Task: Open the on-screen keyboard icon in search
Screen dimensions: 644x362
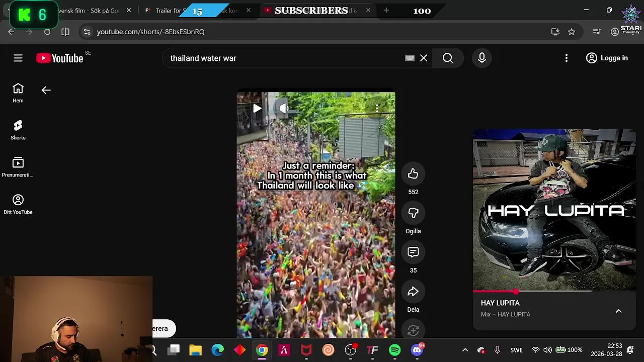Action: click(410, 58)
